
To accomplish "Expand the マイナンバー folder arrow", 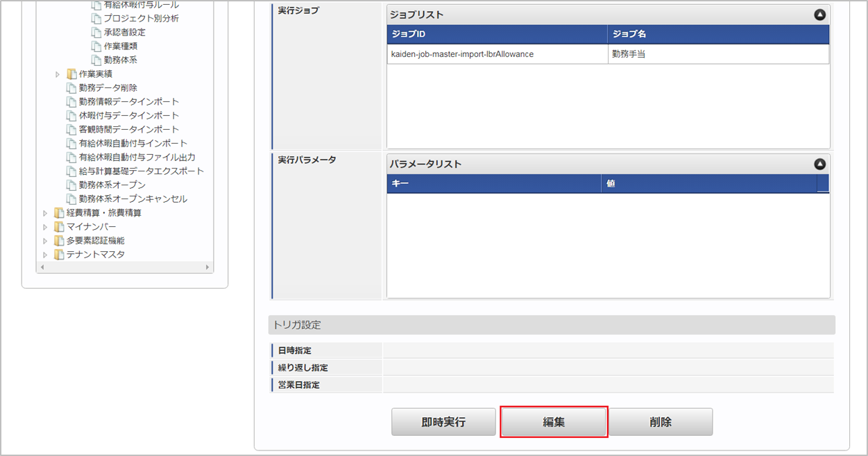I will 45,227.
